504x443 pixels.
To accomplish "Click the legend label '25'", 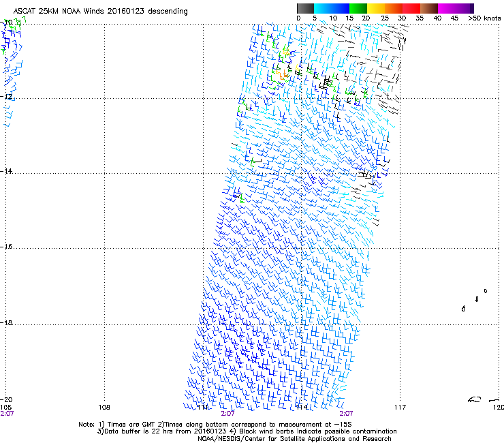I will [384, 18].
